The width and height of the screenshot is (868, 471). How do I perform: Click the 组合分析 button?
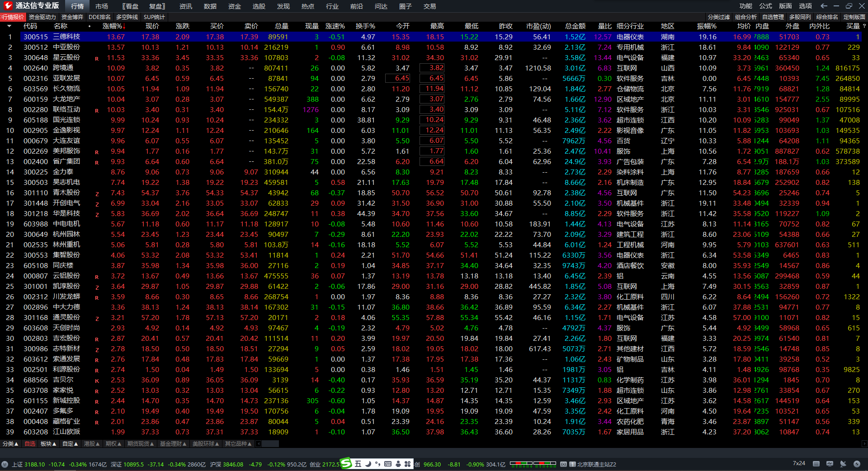pos(746,17)
